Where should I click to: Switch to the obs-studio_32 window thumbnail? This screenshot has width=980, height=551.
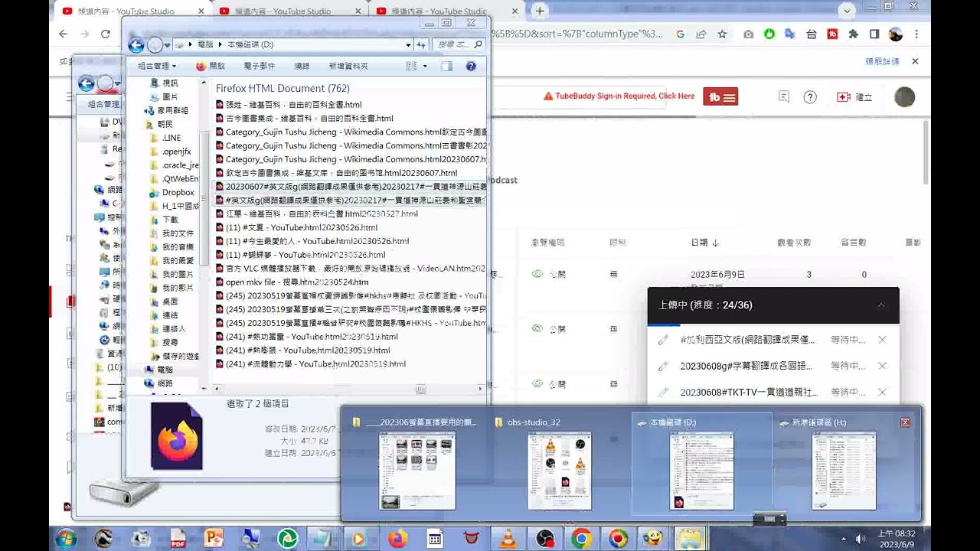tap(559, 465)
